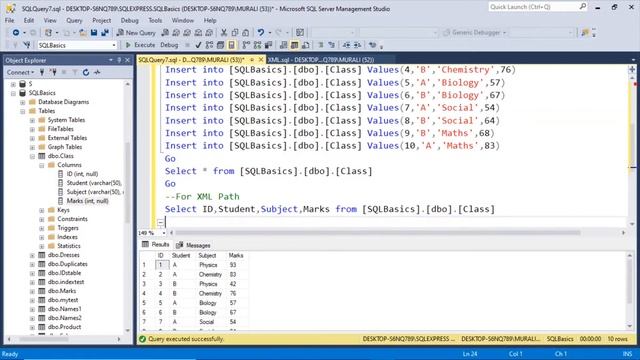This screenshot has height=360, width=640.
Task: Click the Parse checkmark icon
Action: click(x=198, y=45)
